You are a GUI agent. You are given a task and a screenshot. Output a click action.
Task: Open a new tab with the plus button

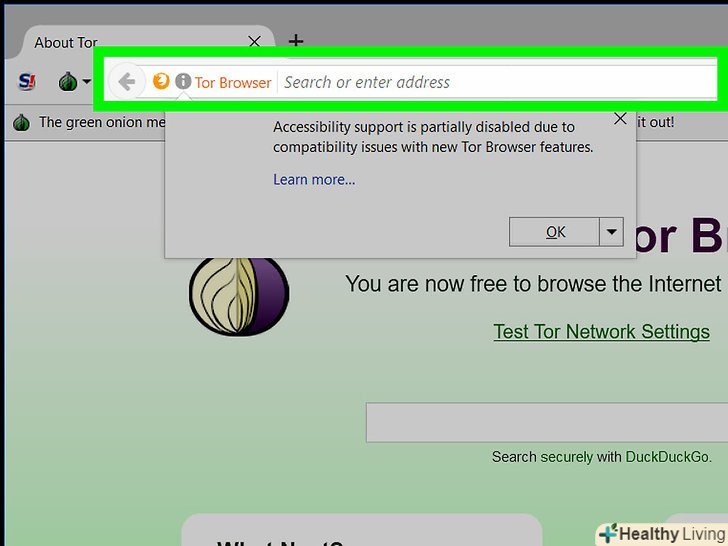tap(296, 41)
